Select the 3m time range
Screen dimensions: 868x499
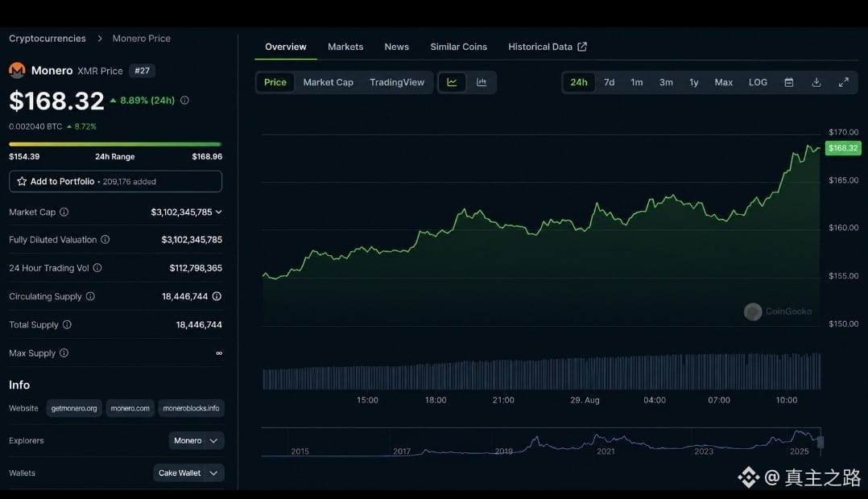(x=667, y=82)
